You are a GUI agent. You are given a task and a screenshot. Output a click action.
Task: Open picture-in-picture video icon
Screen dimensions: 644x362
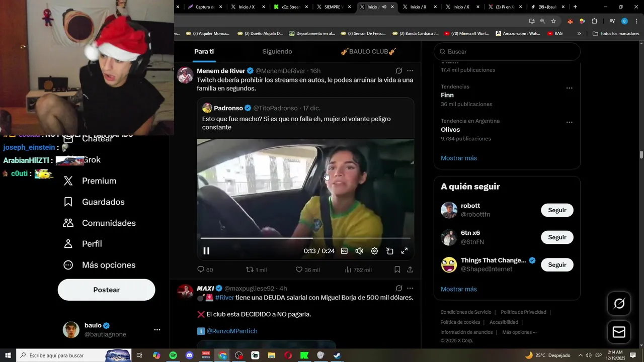pos(389,251)
